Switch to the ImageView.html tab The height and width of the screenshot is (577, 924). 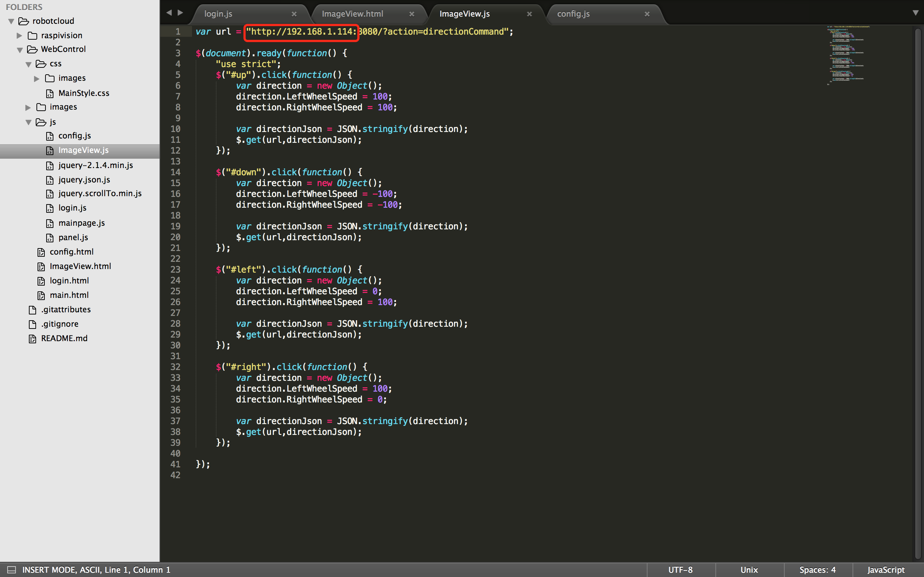pyautogui.click(x=352, y=14)
